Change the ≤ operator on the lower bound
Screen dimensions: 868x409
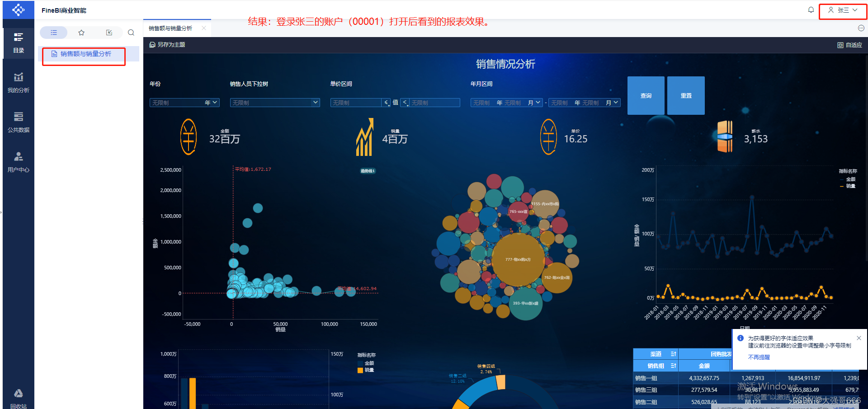coord(387,103)
